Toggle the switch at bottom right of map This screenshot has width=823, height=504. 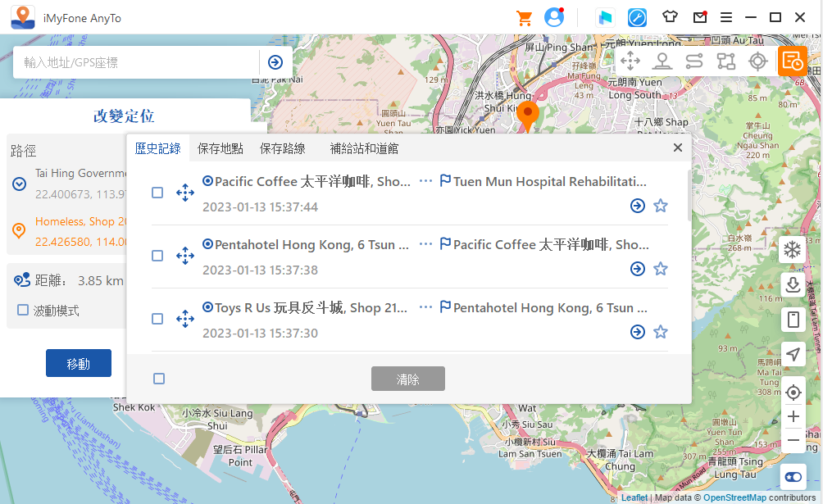(x=793, y=477)
